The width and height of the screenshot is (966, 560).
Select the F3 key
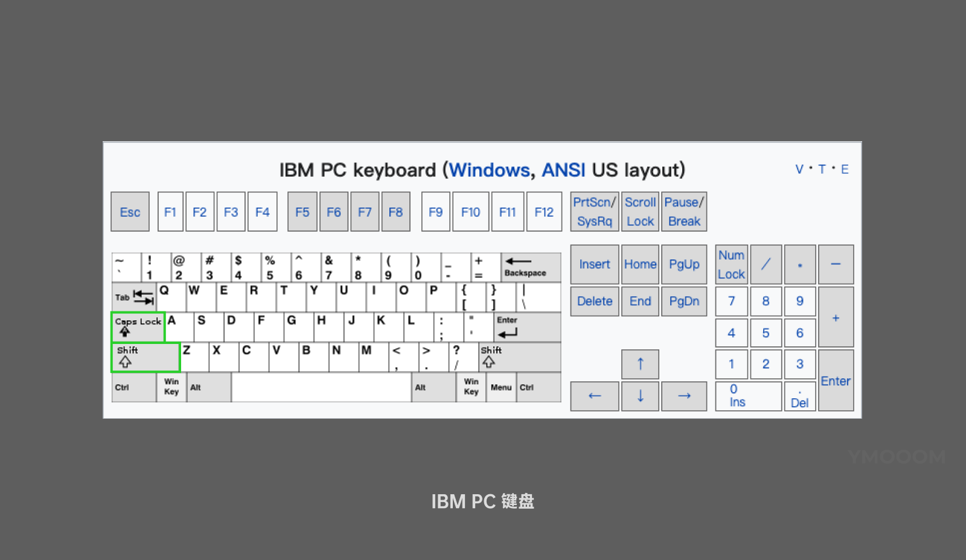click(x=231, y=212)
